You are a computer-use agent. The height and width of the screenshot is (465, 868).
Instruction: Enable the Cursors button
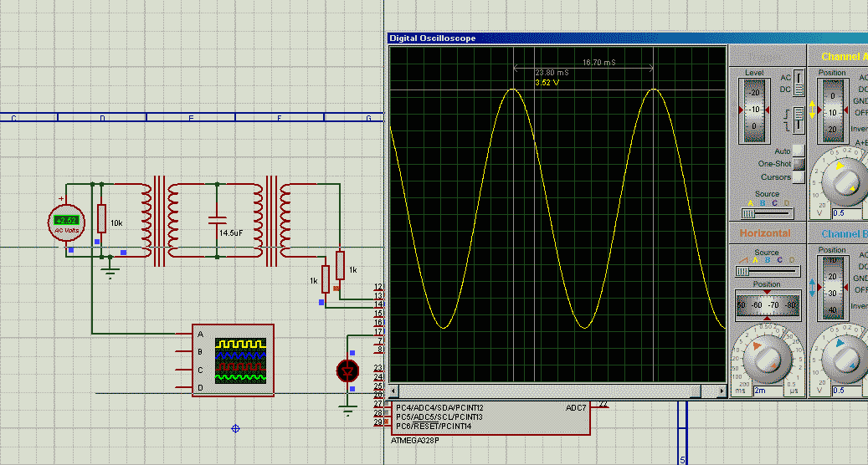point(799,177)
